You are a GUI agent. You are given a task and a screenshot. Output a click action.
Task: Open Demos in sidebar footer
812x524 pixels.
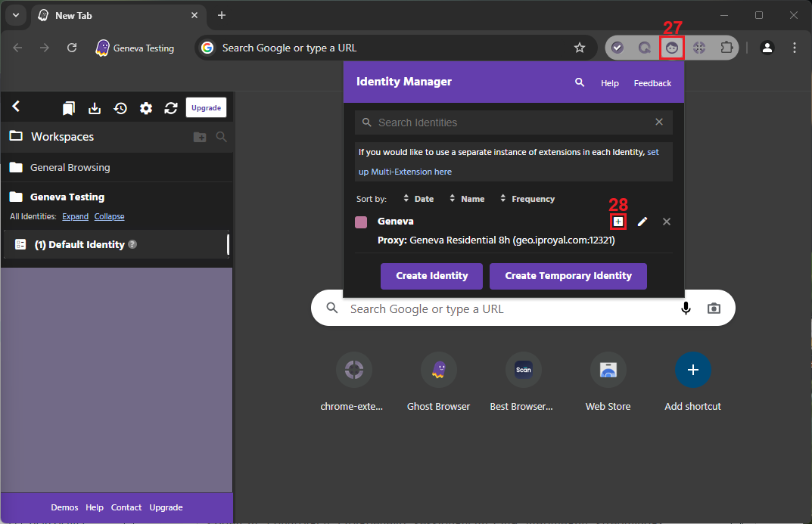[x=64, y=507]
